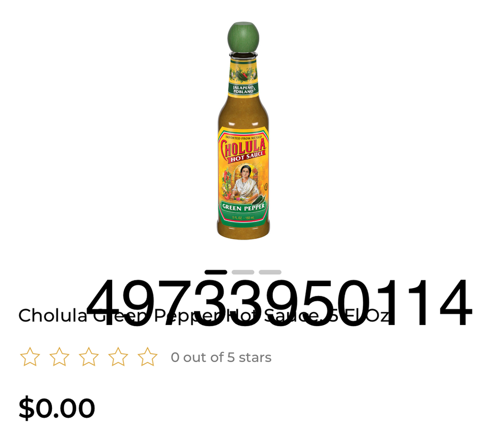This screenshot has width=486, height=448.
Task: Select the first active carousel indicator
Action: (x=216, y=272)
